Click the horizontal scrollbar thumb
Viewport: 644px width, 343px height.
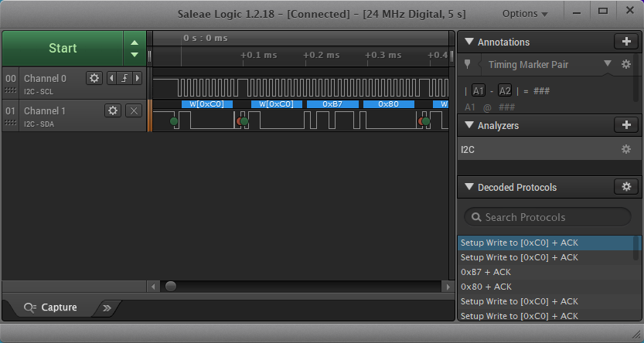(170, 286)
